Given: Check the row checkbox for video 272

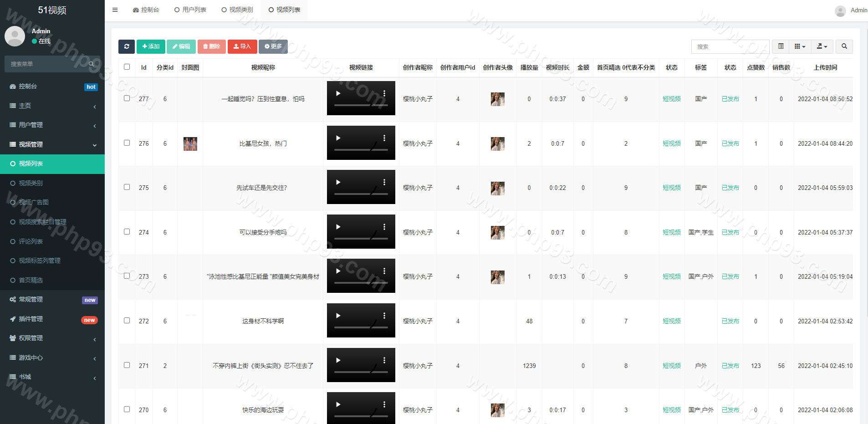Looking at the screenshot, I should coord(127,321).
